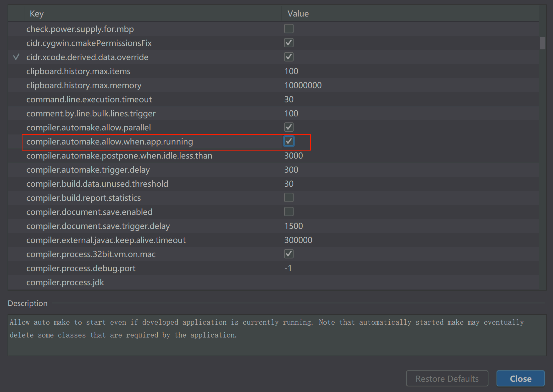The width and height of the screenshot is (553, 392).
Task: Click modified checkmark icon beside cidr.xcode.derived.data.override
Action: [x=16, y=57]
